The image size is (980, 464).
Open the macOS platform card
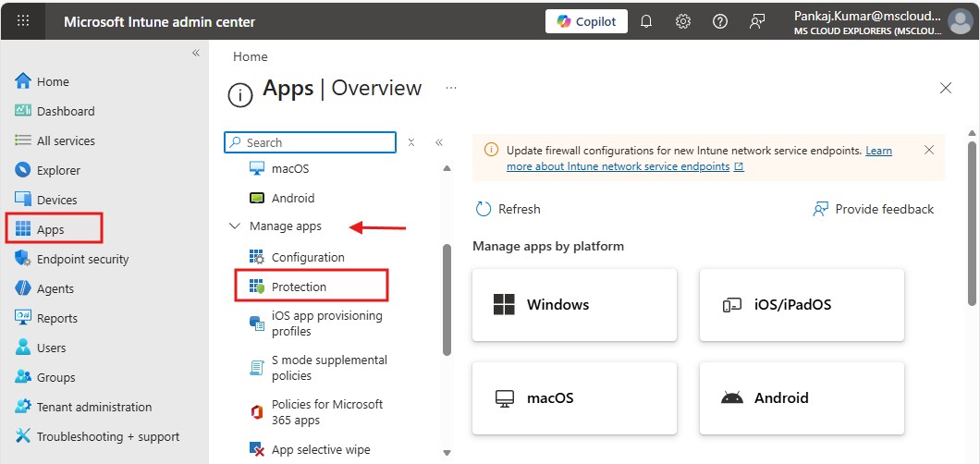pos(574,397)
